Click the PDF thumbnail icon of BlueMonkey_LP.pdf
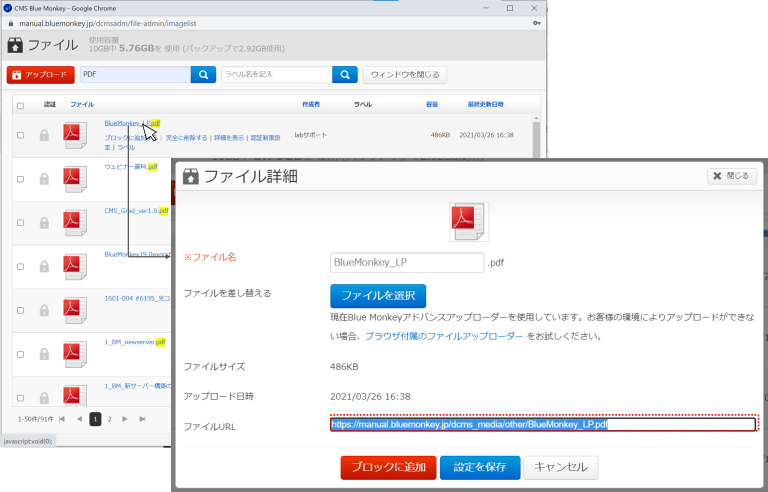Image resolution: width=768 pixels, height=492 pixels. [75, 135]
